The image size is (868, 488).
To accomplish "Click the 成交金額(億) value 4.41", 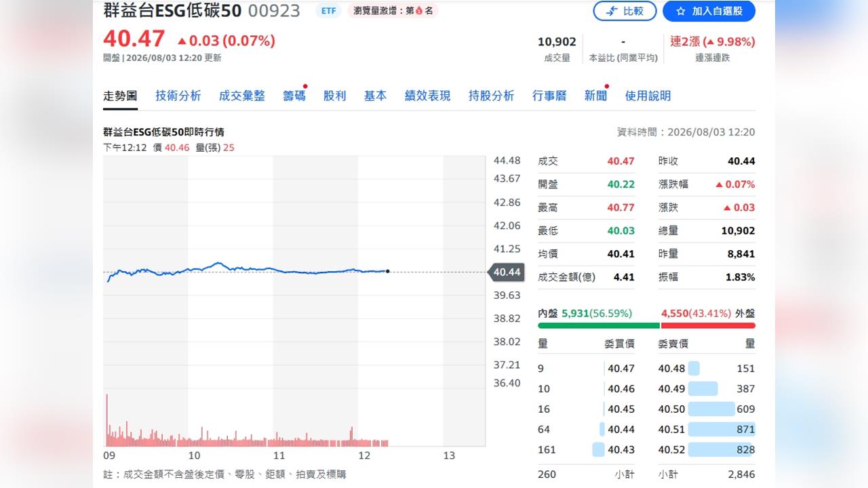I will [624, 277].
